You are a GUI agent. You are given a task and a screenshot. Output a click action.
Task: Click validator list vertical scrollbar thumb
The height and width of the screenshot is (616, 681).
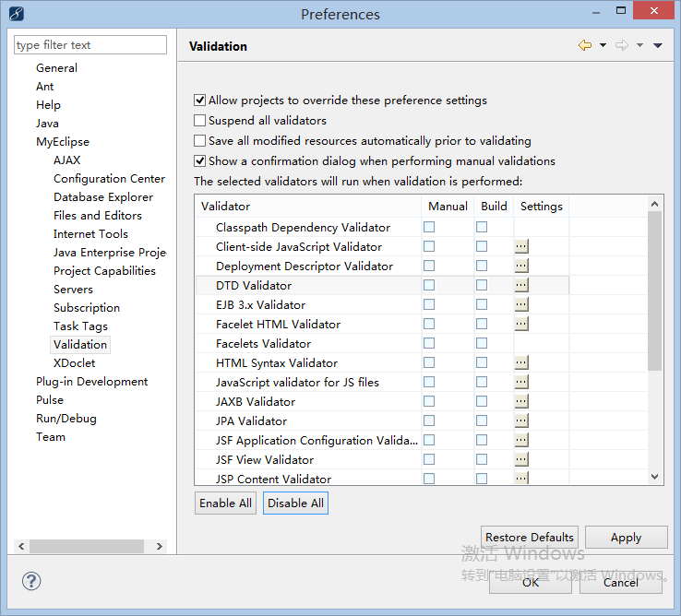click(654, 290)
